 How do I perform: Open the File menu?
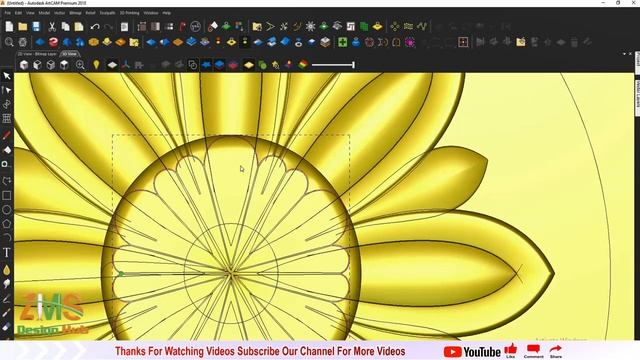click(8, 13)
